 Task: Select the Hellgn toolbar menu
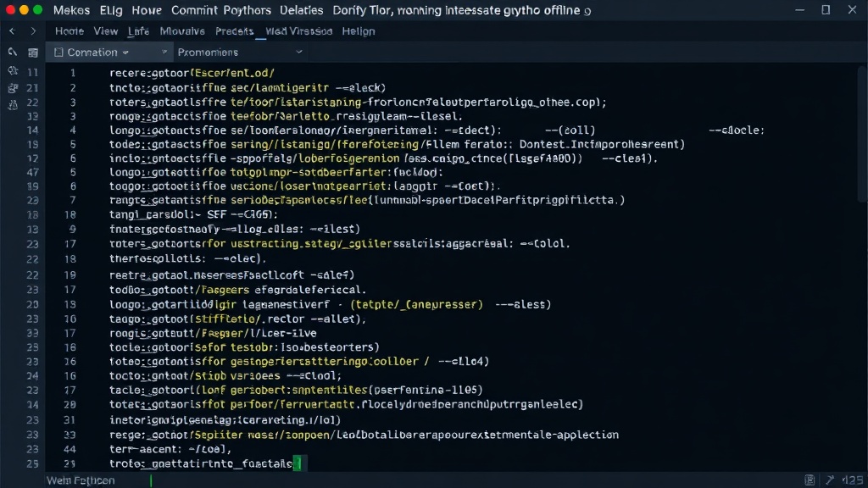[x=359, y=31]
